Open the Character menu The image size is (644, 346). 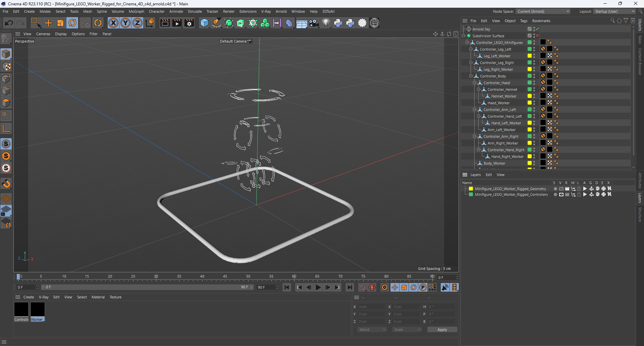157,11
